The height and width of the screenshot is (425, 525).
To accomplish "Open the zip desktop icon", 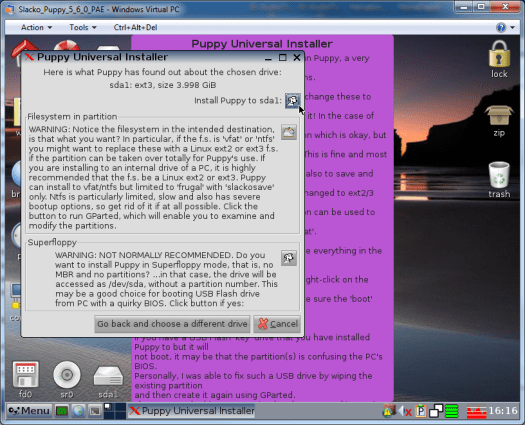I will (499, 121).
